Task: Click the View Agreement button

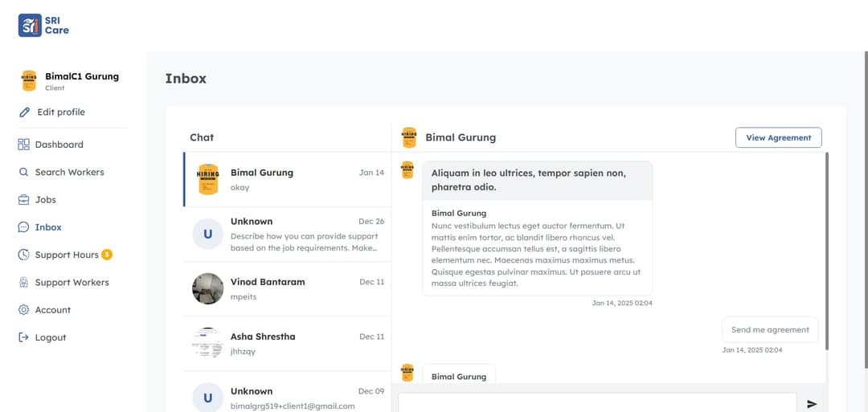Action: (x=778, y=138)
